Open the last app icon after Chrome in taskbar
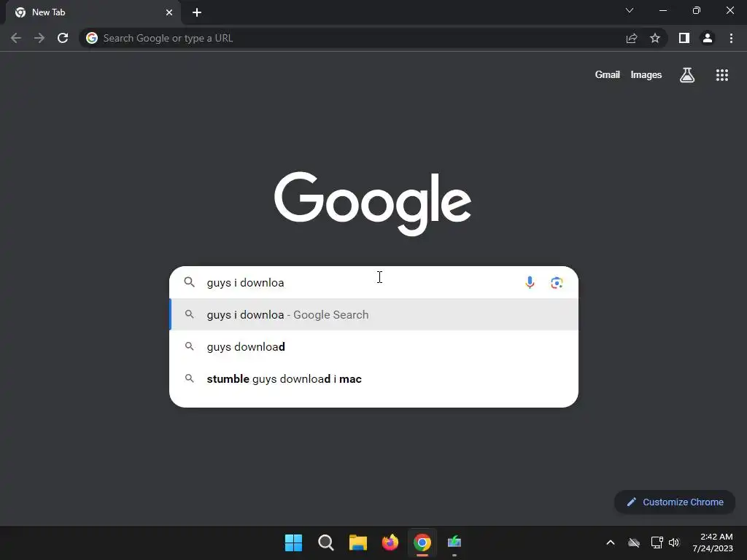The height and width of the screenshot is (560, 747). (x=454, y=542)
